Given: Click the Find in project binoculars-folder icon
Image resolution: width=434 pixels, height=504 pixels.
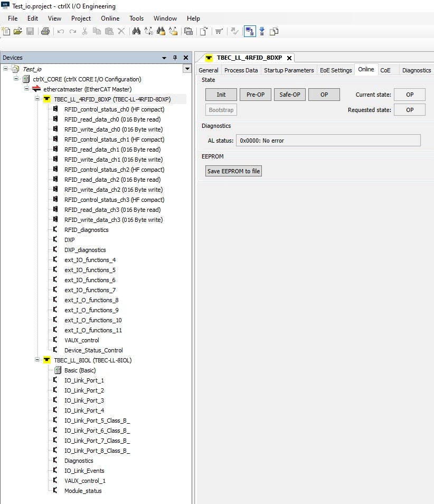Looking at the screenshot, I should pos(161,31).
